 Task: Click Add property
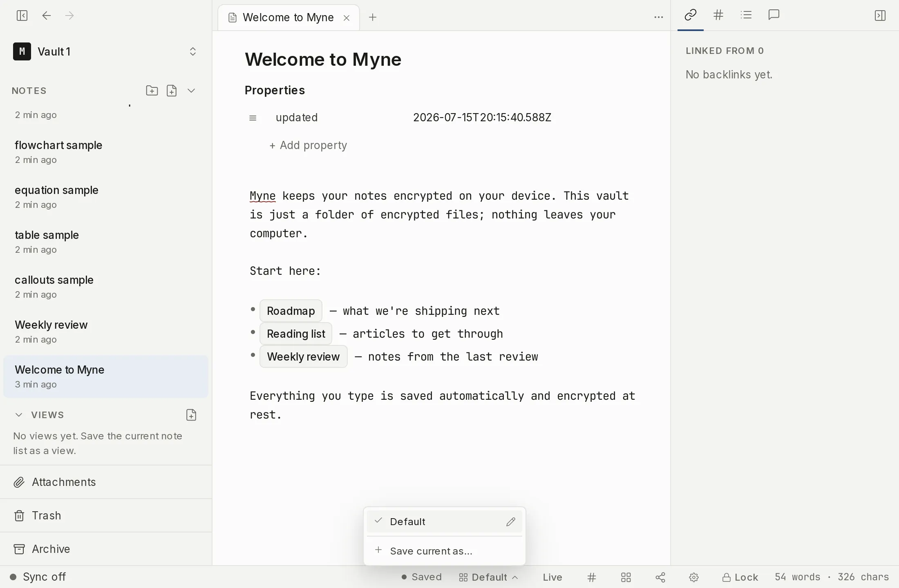point(308,145)
